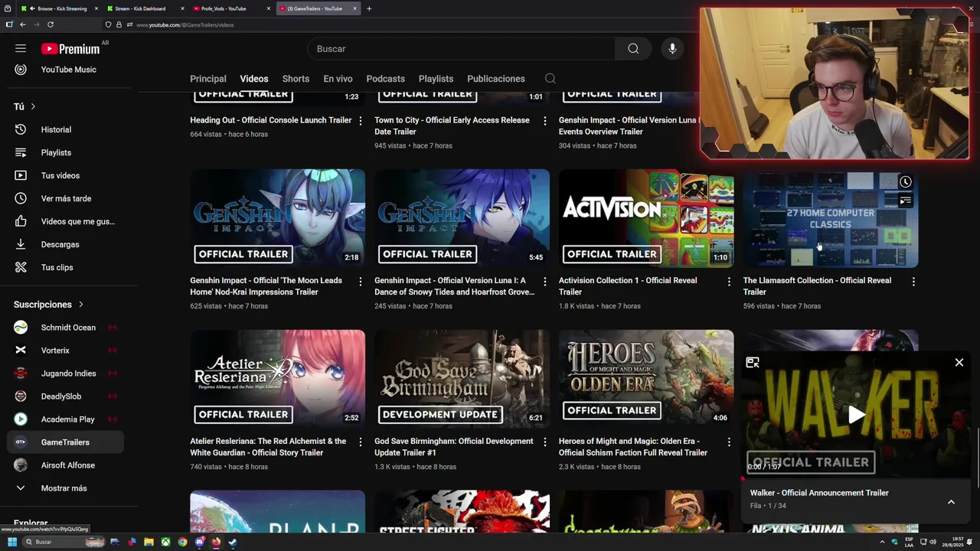
Task: Open the YouTube hamburger guide menu
Action: pyautogui.click(x=21, y=48)
